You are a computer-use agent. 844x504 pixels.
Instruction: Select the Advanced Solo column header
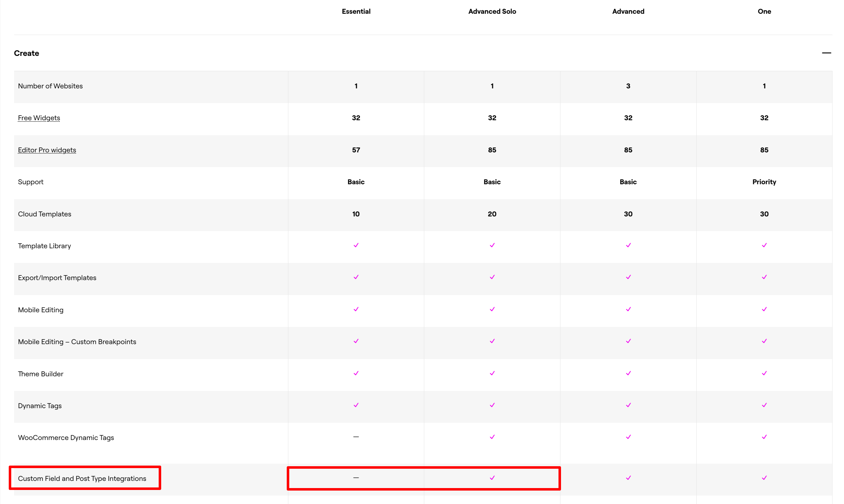[492, 11]
